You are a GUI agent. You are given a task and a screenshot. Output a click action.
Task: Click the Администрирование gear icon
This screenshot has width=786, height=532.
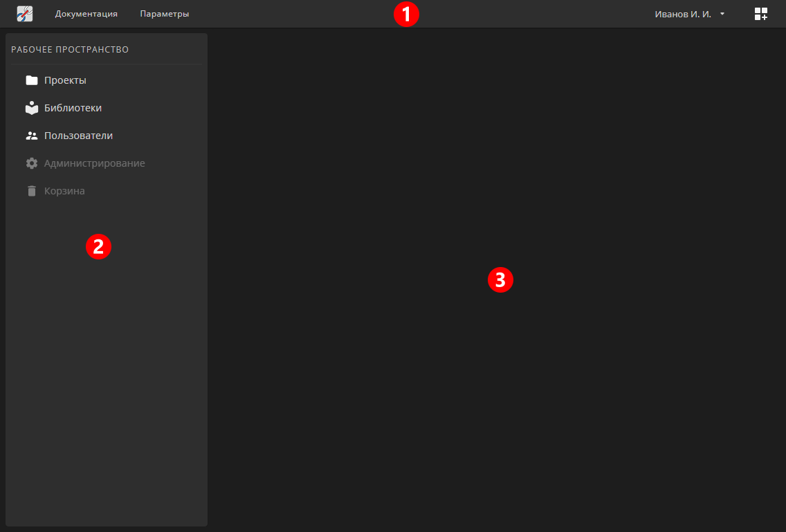[32, 163]
